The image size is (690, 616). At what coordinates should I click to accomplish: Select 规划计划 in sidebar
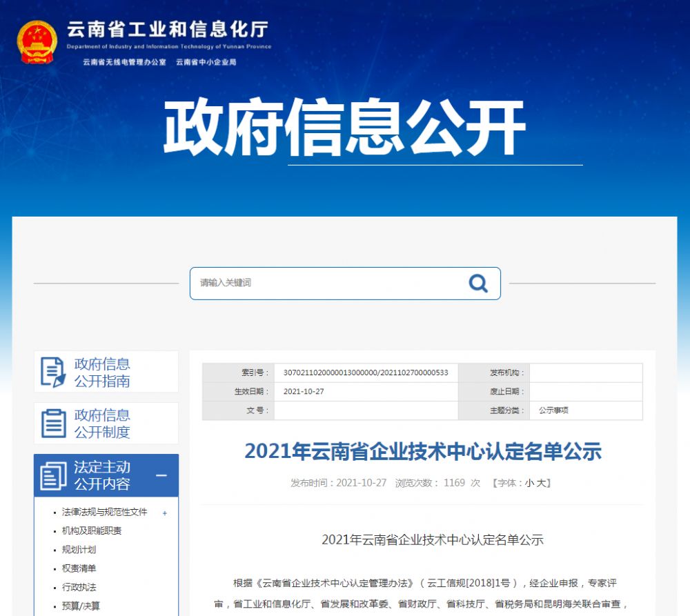(x=79, y=549)
